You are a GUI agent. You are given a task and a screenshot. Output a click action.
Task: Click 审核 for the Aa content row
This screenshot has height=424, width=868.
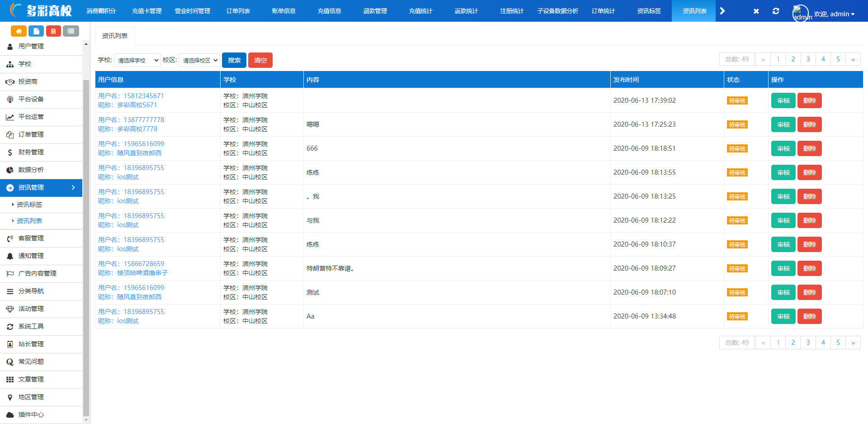[x=783, y=316]
